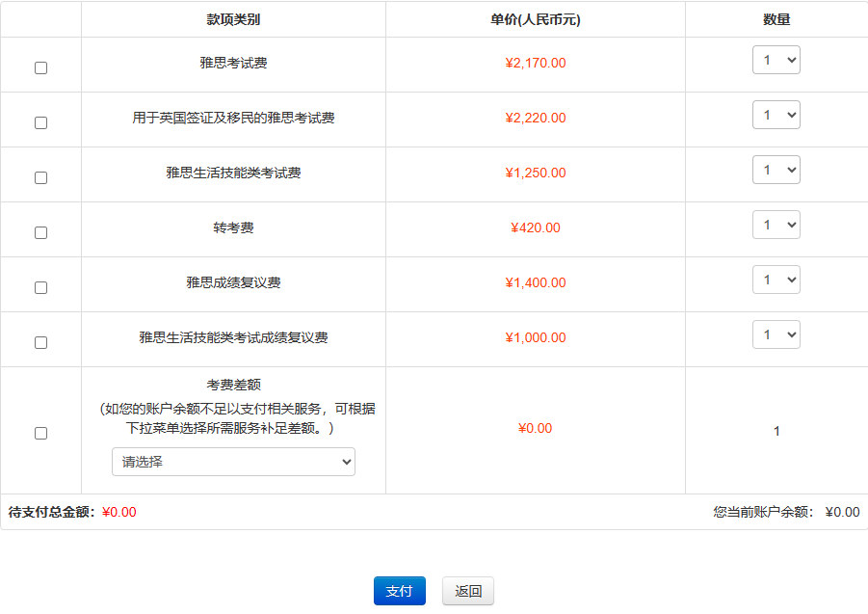Click the 考费差额 heading text

pos(233,385)
